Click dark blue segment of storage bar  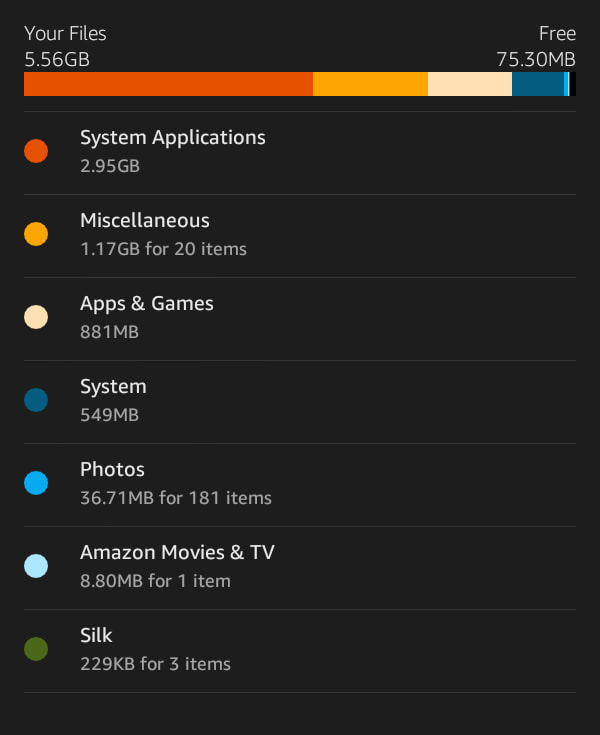(x=537, y=84)
